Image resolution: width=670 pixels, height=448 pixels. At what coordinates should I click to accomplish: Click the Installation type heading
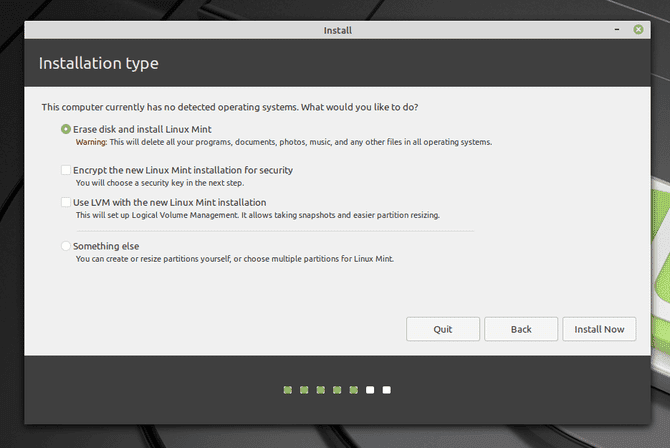[99, 63]
